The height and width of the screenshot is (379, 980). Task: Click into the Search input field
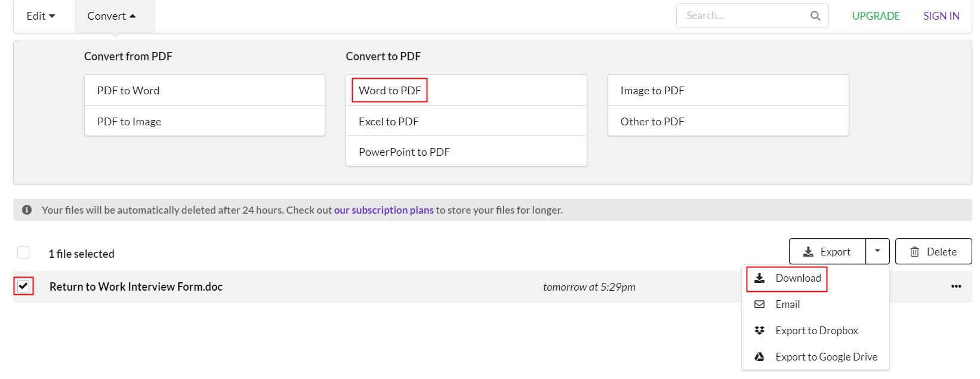[743, 16]
